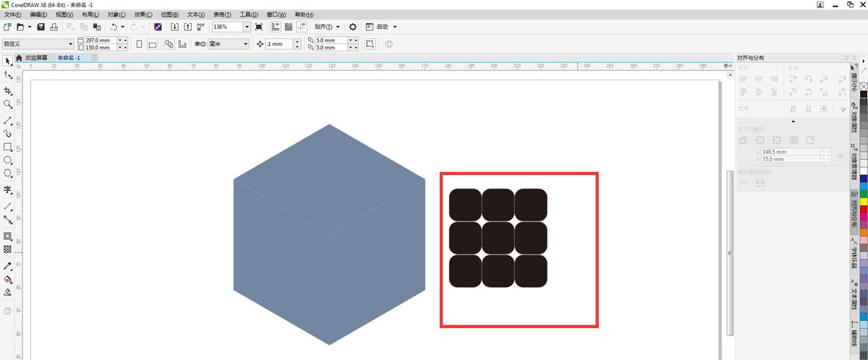This screenshot has height=360, width=868.
Task: Open the units 毫米 dropdown
Action: (x=244, y=44)
